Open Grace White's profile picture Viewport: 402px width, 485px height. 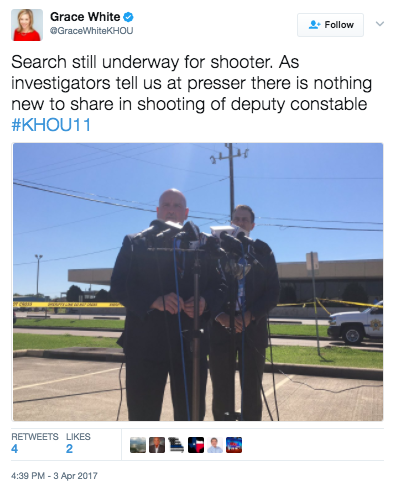pos(27,25)
